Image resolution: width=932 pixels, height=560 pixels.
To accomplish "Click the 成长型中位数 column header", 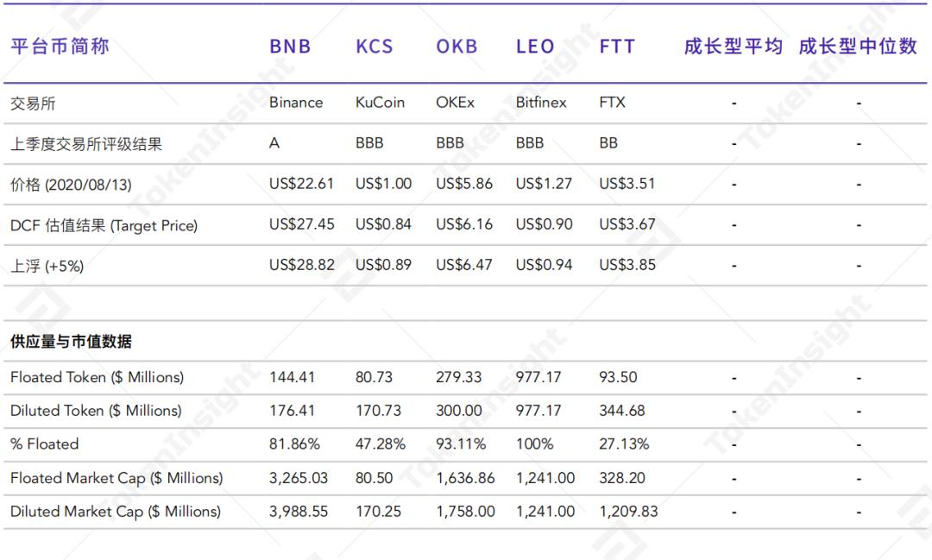I will 858,47.
